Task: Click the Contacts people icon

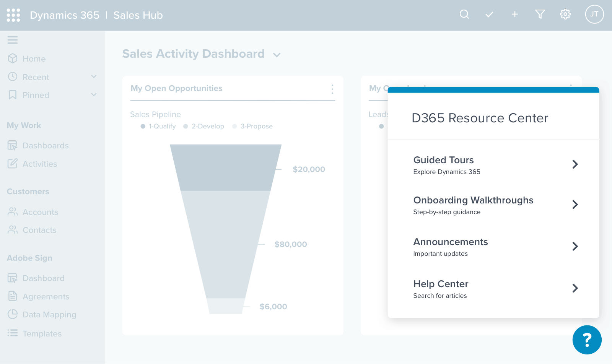Action: click(13, 230)
